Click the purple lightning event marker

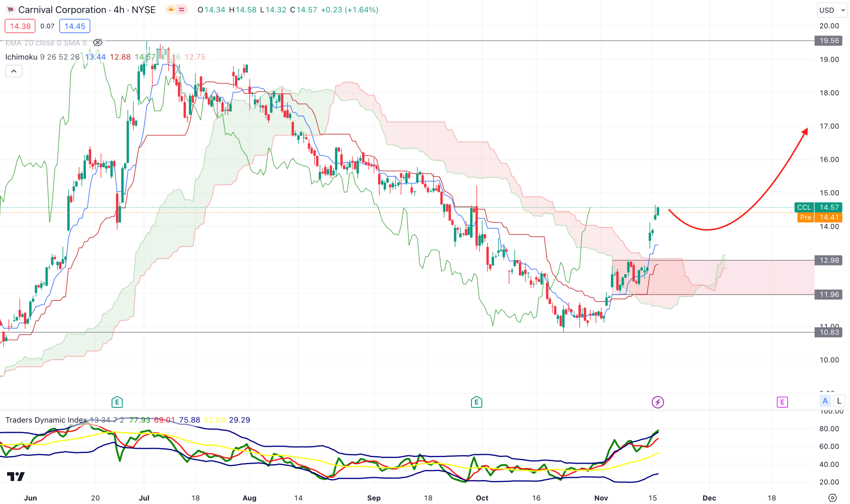click(x=657, y=402)
